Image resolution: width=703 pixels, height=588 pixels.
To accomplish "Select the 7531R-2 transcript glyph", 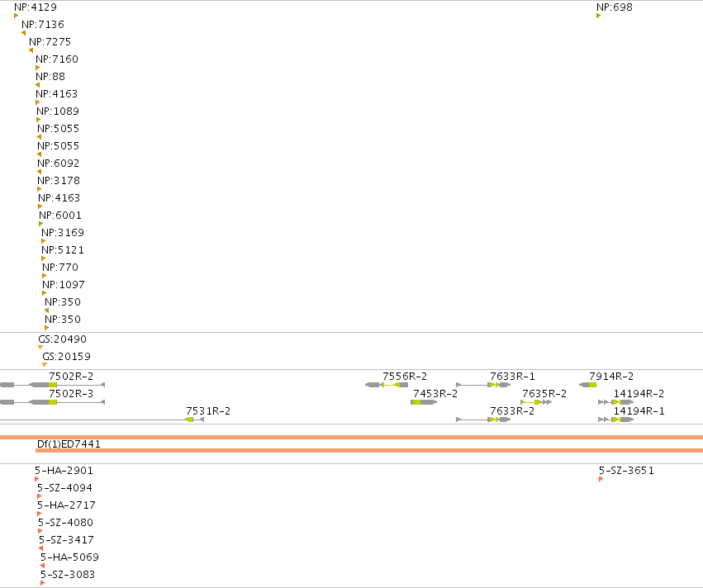I will (102, 420).
